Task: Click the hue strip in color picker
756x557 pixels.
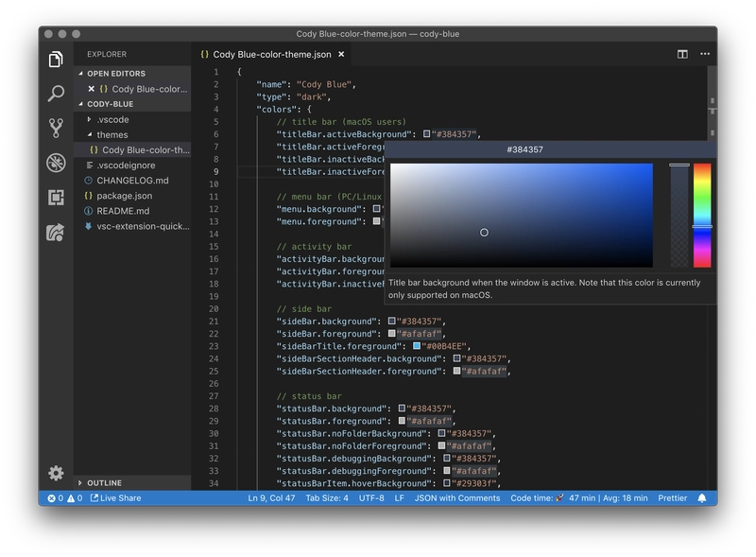Action: 702,216
